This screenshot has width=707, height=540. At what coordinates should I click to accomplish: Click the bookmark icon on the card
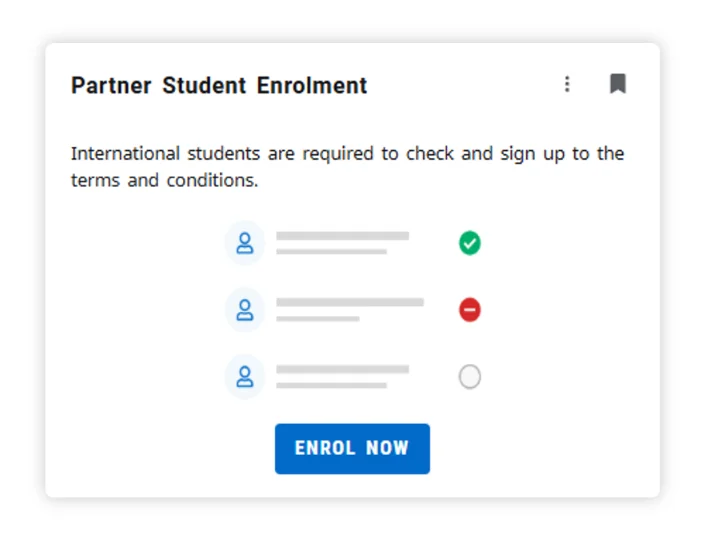coord(618,84)
